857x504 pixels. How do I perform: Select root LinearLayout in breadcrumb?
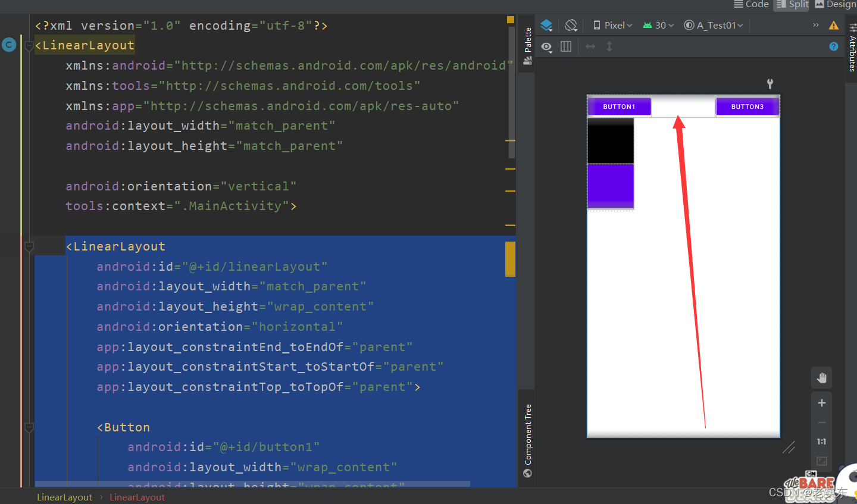pyautogui.click(x=64, y=497)
